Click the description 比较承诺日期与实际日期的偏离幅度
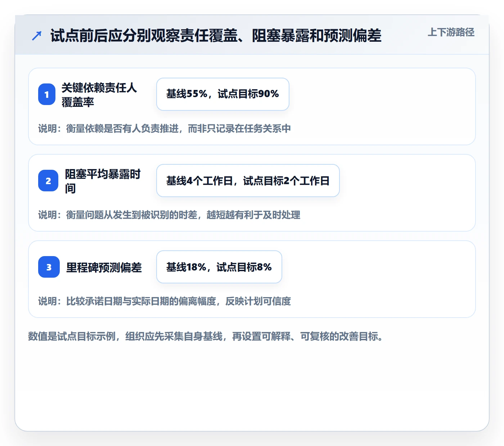 [164, 301]
